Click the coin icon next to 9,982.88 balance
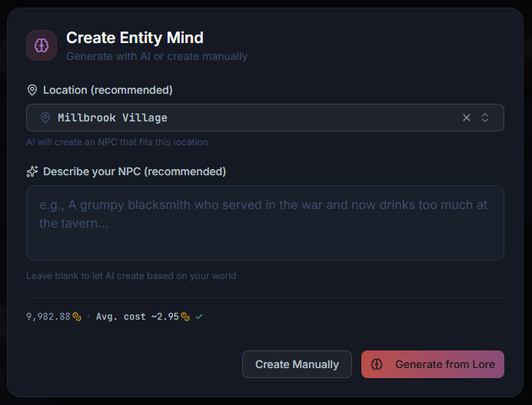Screen dimensions: 532x405 (x=77, y=317)
